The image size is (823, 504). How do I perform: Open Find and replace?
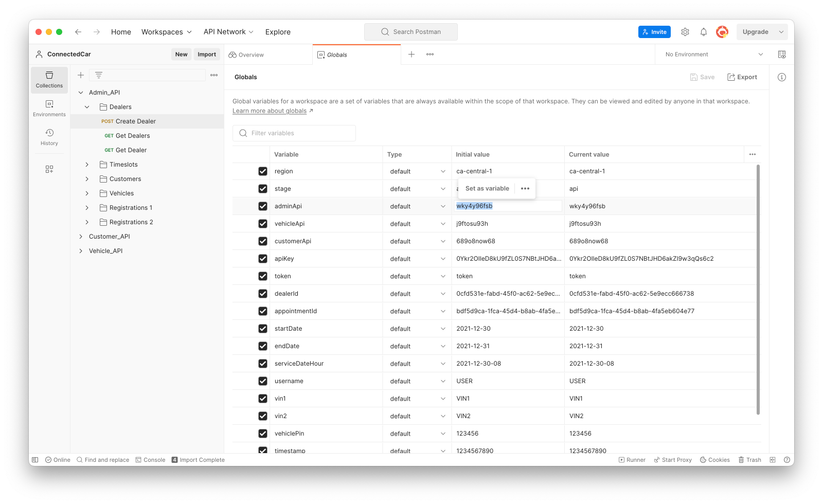103,460
